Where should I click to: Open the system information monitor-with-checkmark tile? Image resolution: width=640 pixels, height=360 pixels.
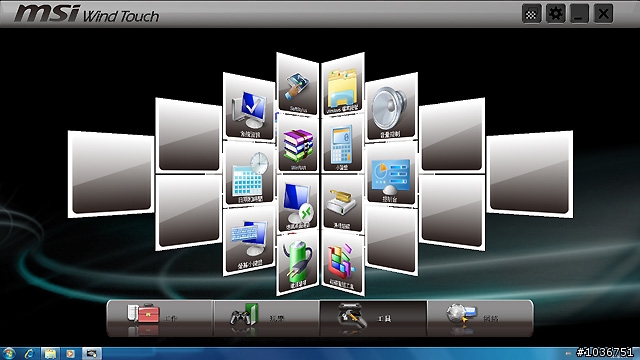click(x=249, y=107)
